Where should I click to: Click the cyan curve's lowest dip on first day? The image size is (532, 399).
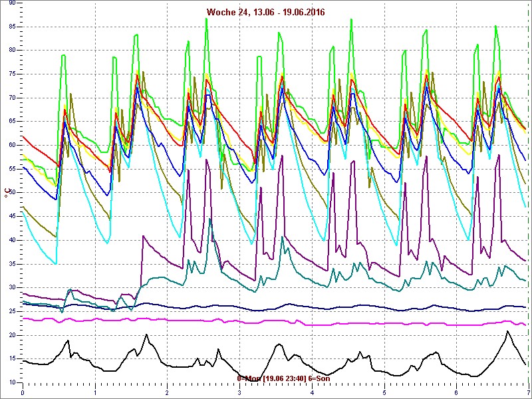[57, 263]
